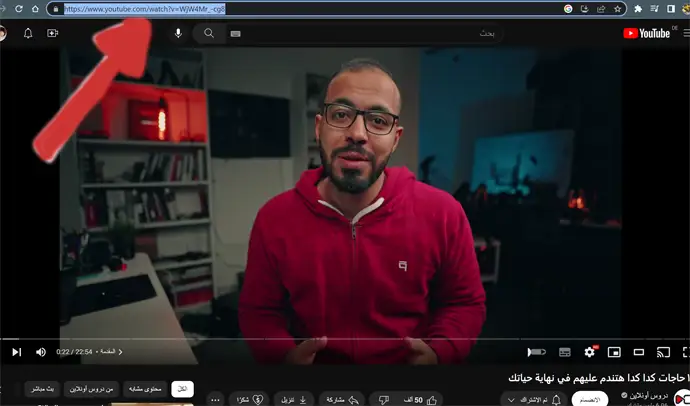The height and width of the screenshot is (406, 690).
Task: Select the YouTube URL in the address bar
Action: (x=145, y=9)
